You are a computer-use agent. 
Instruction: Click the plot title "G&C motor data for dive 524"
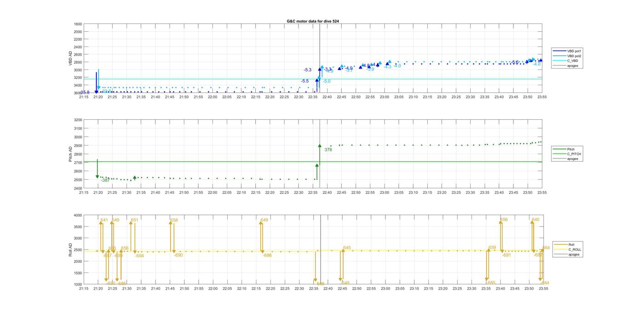tap(313, 21)
